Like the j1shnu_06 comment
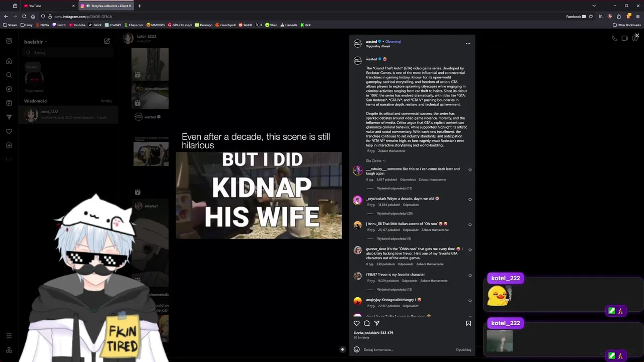The height and width of the screenshot is (362, 644). (x=470, y=225)
